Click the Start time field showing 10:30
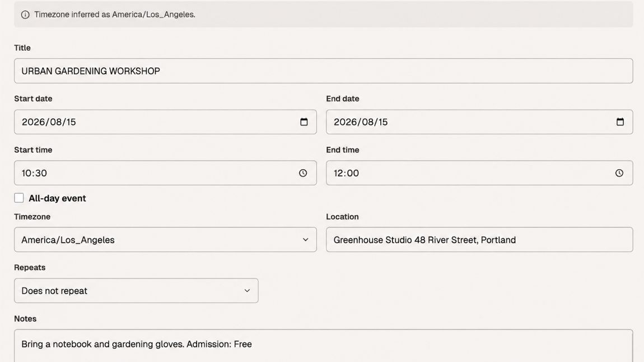Image resolution: width=644 pixels, height=362 pixels. pos(165,173)
